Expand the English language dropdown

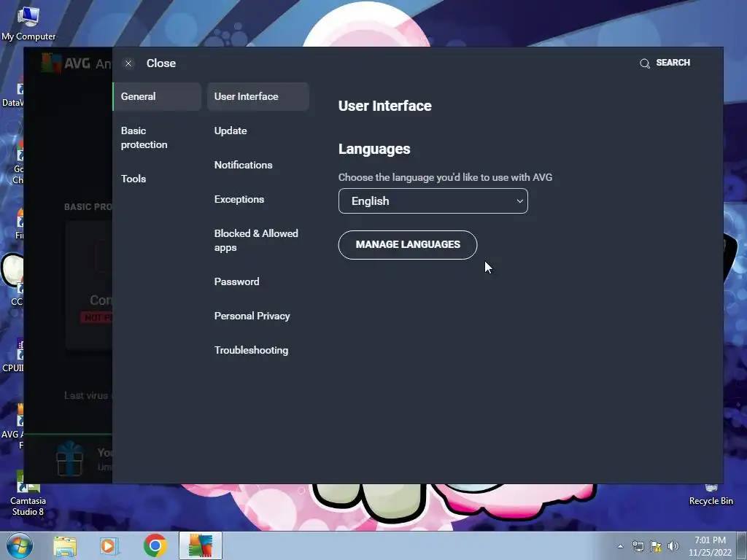click(x=433, y=201)
